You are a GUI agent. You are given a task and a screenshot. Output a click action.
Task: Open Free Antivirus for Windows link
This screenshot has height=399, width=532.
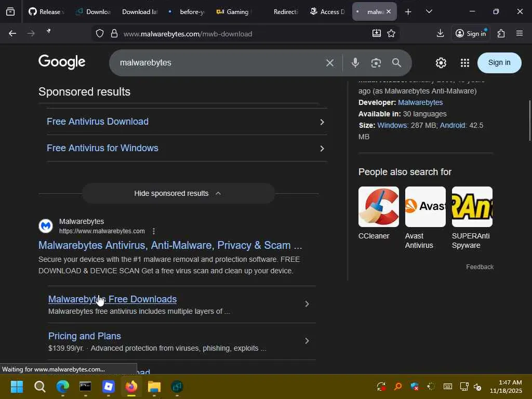tap(102, 148)
